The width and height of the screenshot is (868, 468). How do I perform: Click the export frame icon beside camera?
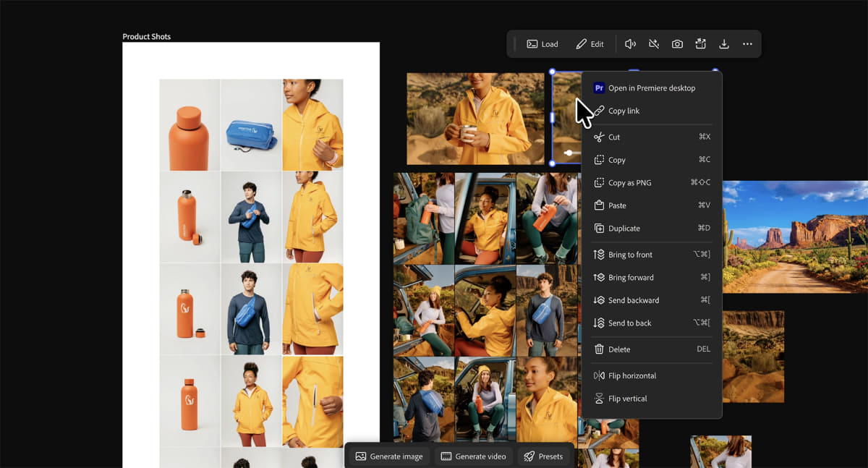click(x=700, y=44)
